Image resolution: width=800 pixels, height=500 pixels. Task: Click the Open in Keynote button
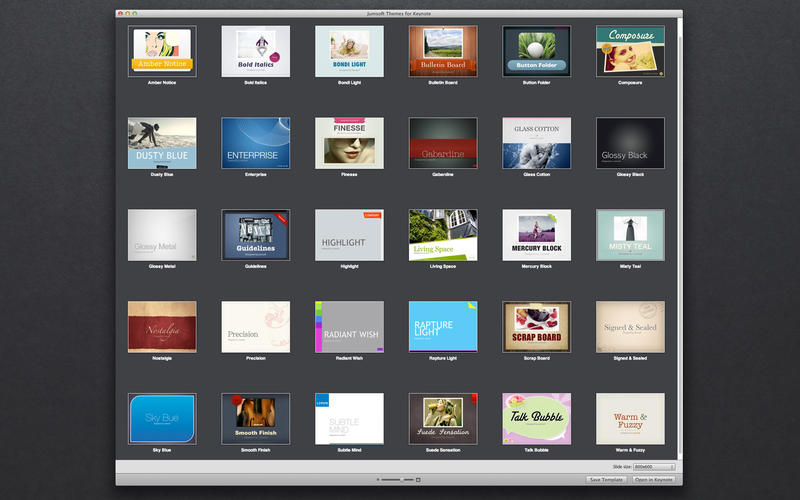(654, 480)
